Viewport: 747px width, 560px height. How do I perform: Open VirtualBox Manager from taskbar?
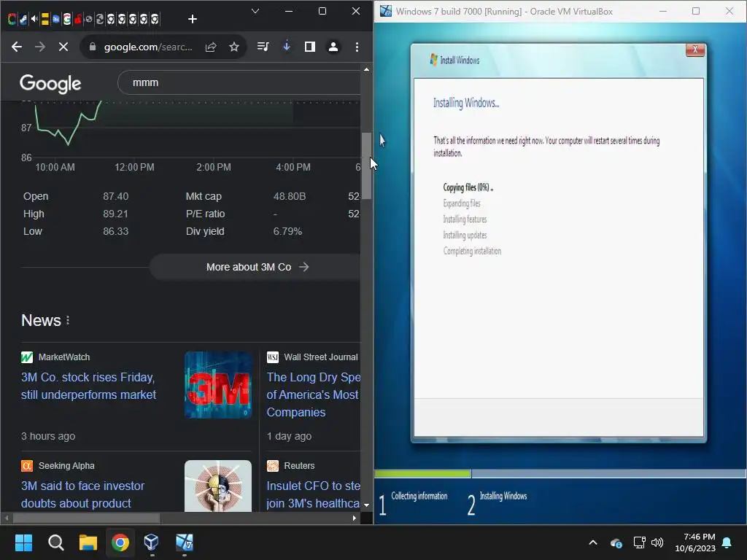[x=152, y=542]
